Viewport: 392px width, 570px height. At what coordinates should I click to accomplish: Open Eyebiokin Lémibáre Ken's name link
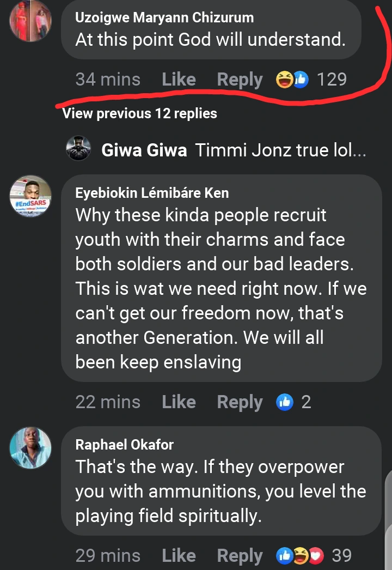[152, 192]
